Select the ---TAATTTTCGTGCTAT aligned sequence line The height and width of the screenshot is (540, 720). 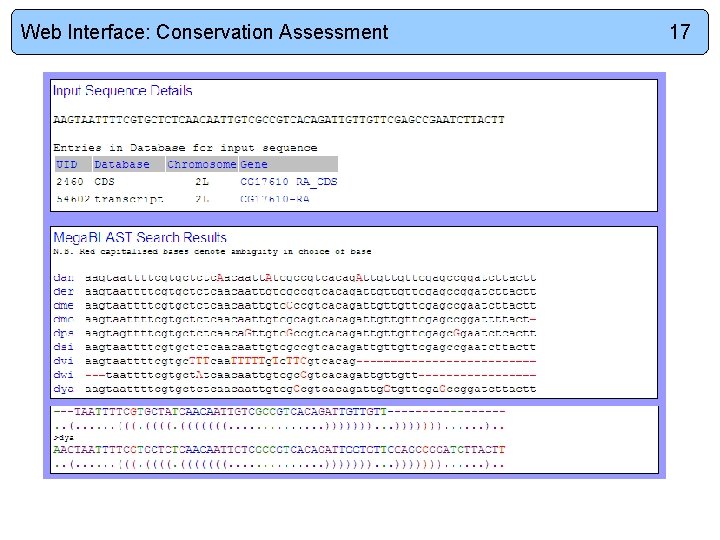(279, 411)
